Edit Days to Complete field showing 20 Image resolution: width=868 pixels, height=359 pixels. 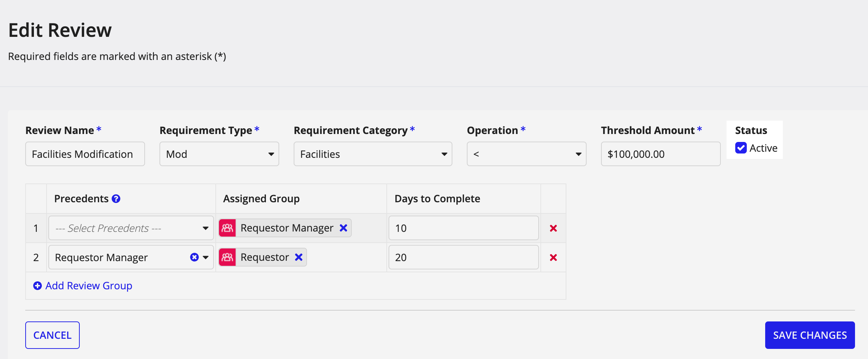464,257
